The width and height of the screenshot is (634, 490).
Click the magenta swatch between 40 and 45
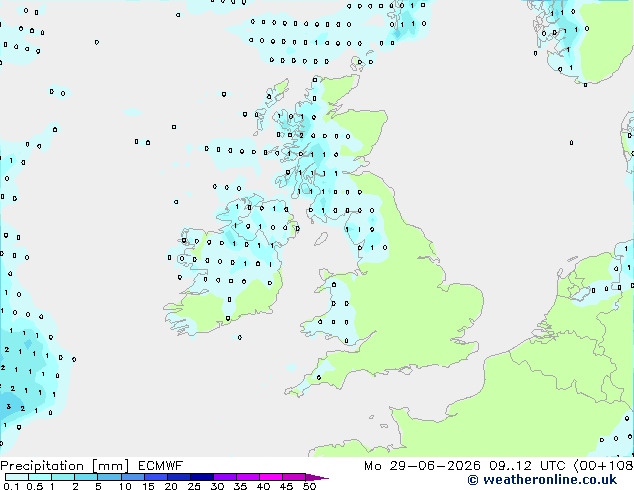tap(271, 477)
